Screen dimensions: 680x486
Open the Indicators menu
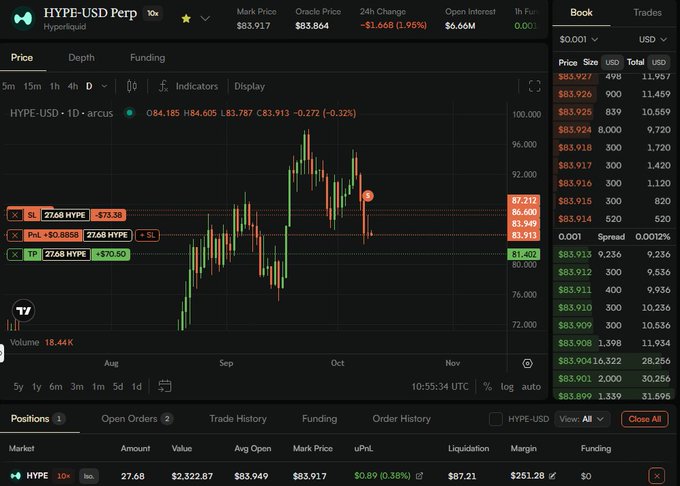tap(189, 86)
